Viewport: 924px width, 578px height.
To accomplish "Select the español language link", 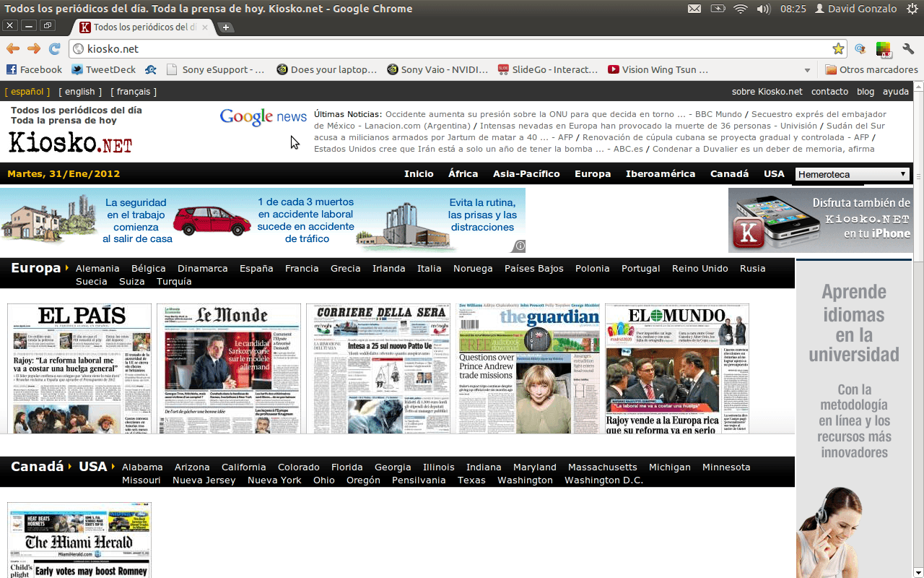I will click(x=27, y=92).
